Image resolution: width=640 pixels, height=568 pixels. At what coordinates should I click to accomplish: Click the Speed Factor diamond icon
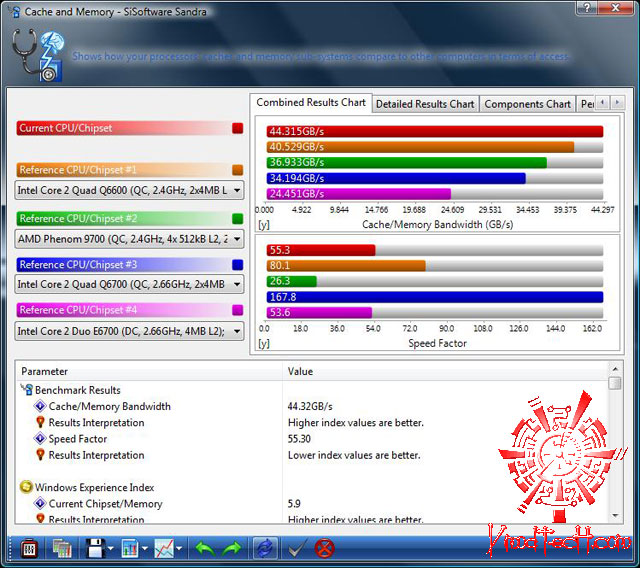[x=40, y=439]
